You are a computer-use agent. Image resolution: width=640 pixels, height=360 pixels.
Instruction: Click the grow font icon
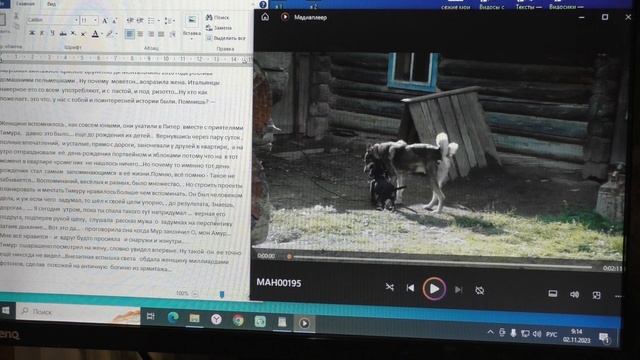[x=105, y=20]
